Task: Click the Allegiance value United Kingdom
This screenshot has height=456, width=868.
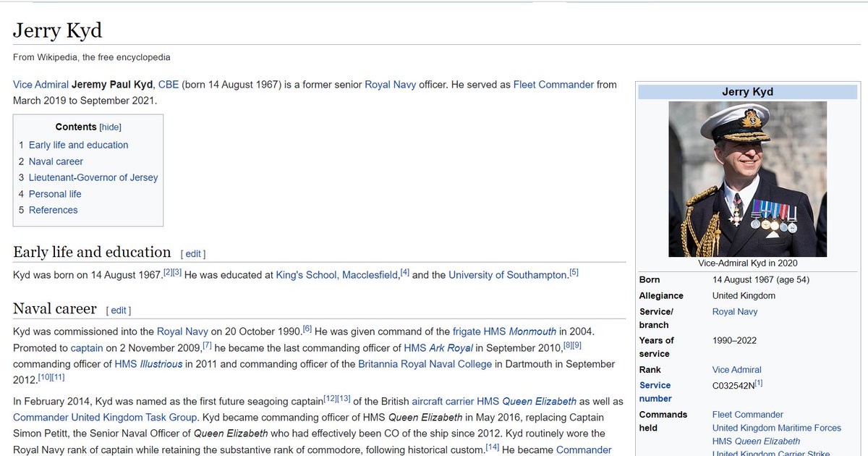Action: coord(744,295)
